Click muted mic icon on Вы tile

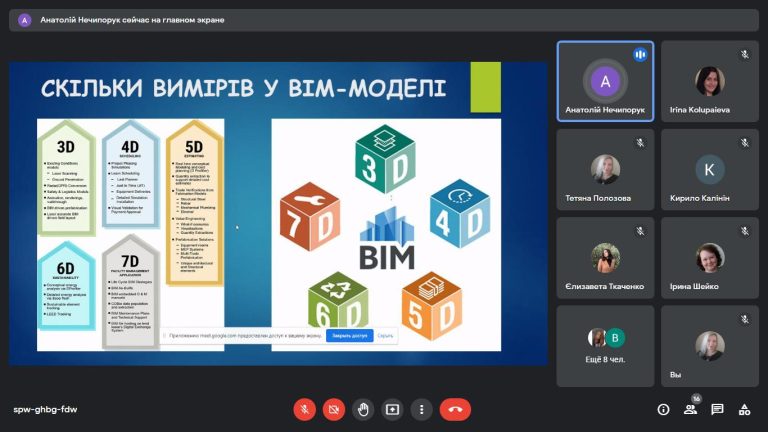pos(744,319)
